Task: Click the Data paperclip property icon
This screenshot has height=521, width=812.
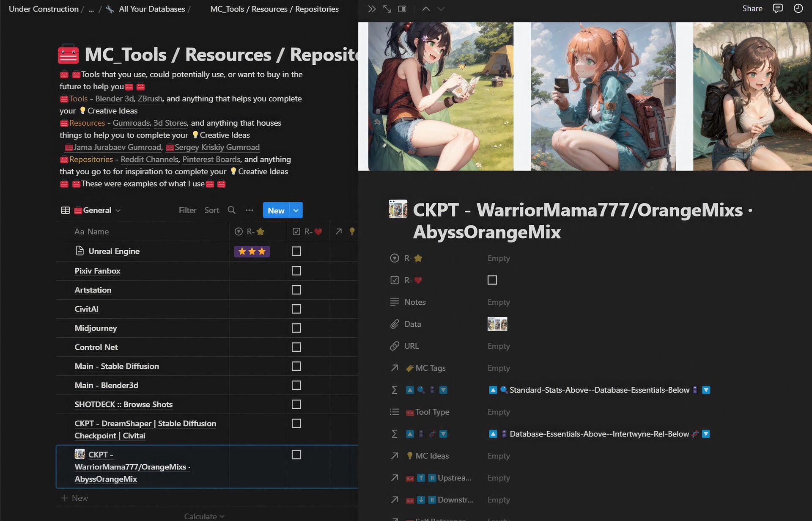Action: tap(395, 324)
